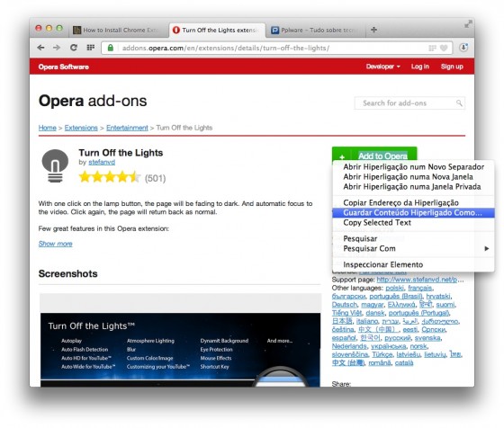Click the Log in link
Screen dimensions: 504x428
point(420,67)
